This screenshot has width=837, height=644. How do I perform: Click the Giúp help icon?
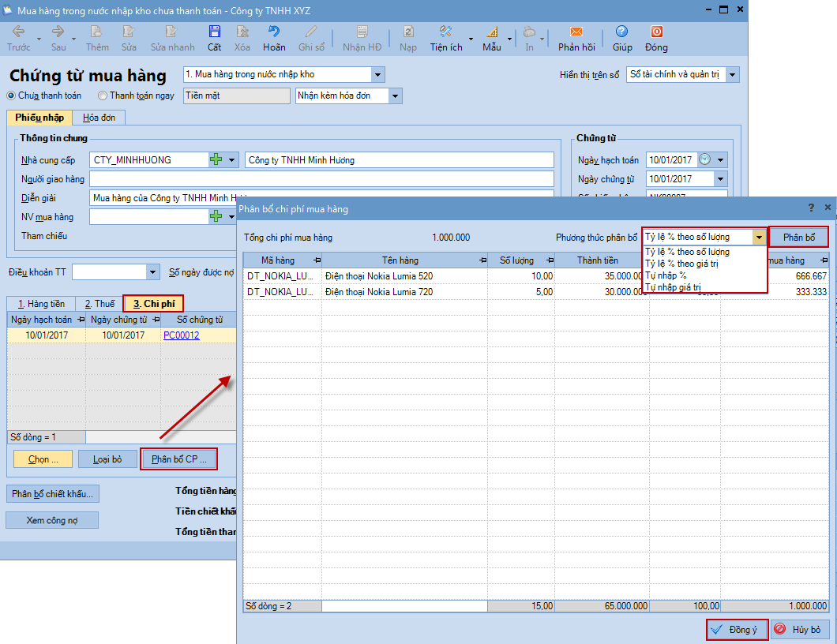[x=621, y=32]
